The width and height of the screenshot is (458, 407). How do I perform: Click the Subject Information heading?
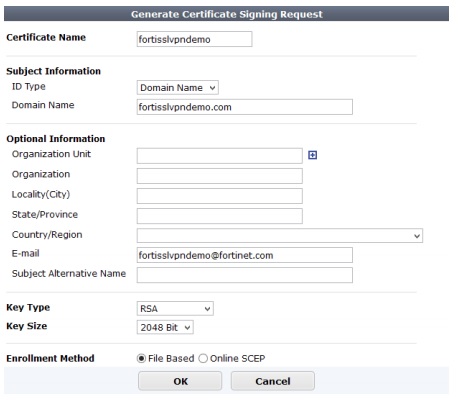click(53, 71)
